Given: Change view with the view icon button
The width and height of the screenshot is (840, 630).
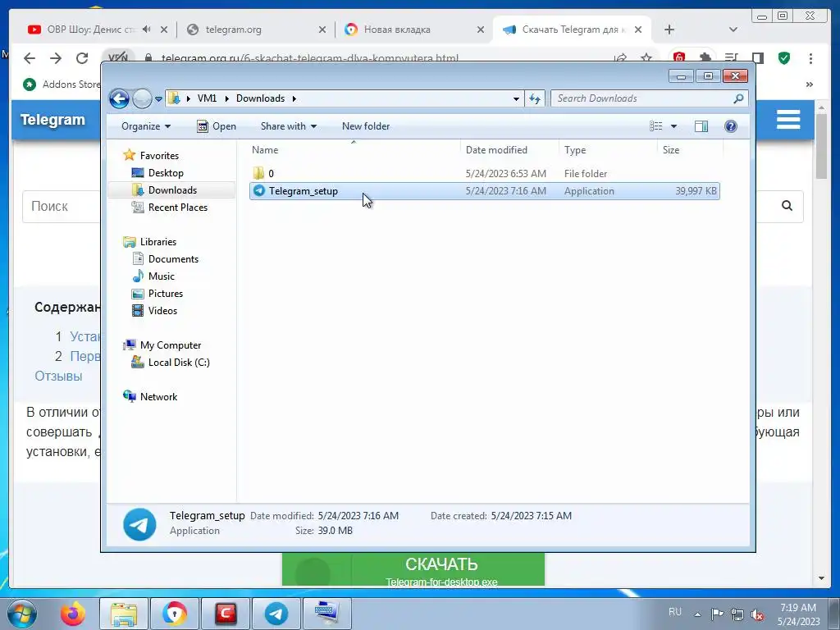Looking at the screenshot, I should [x=655, y=126].
